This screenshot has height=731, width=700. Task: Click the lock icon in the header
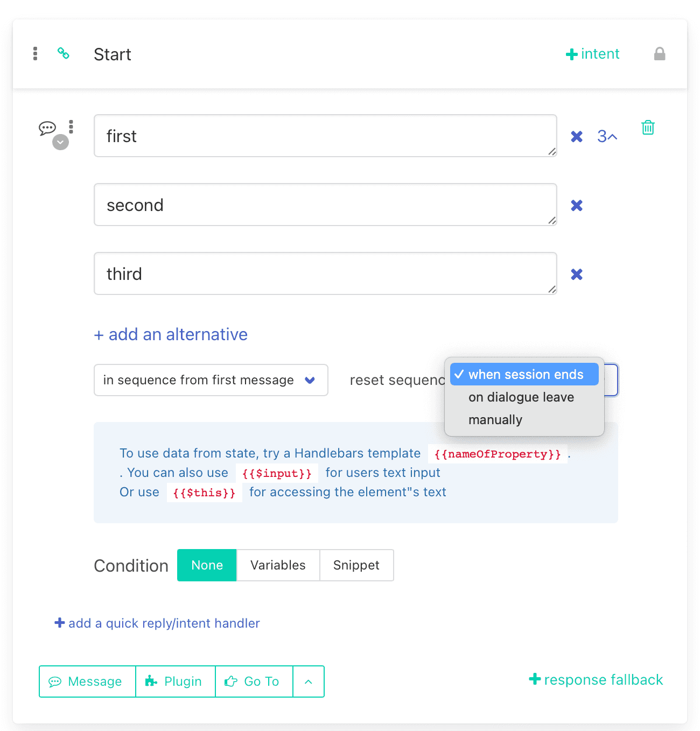(660, 54)
